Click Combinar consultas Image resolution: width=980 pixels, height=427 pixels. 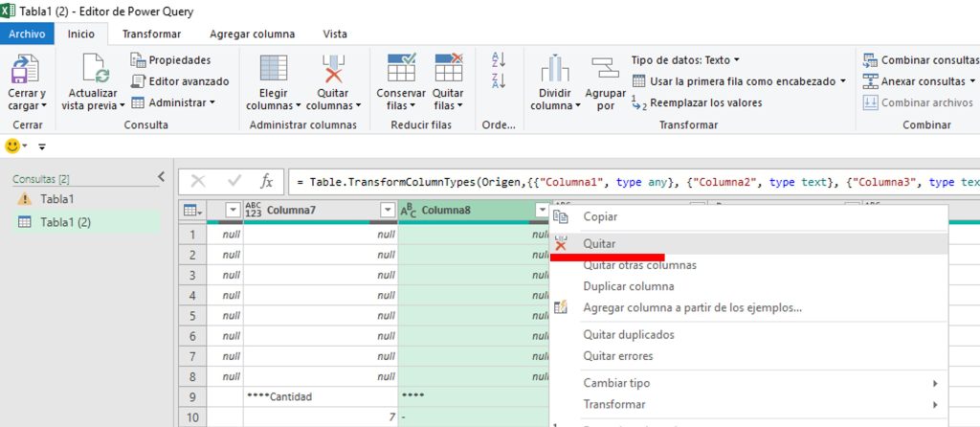point(921,60)
